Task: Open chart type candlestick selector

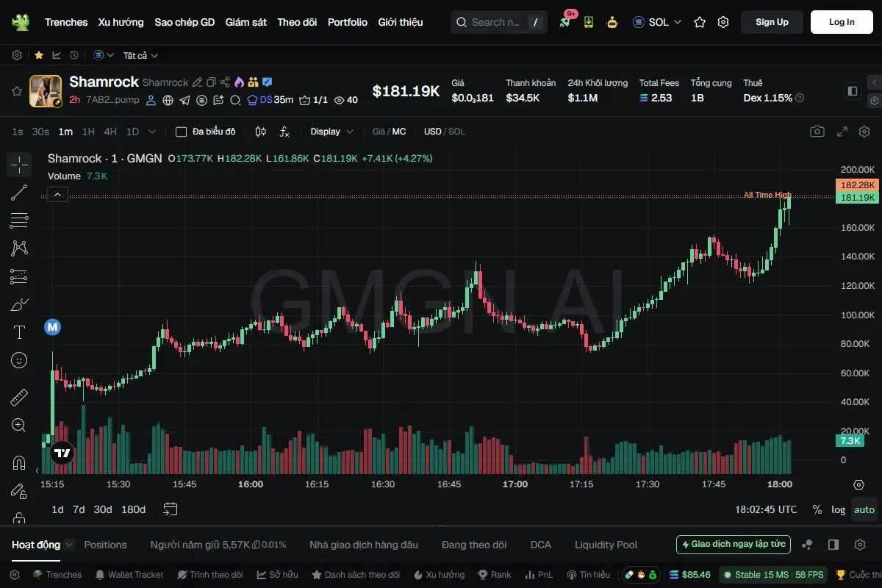Action: tap(260, 132)
